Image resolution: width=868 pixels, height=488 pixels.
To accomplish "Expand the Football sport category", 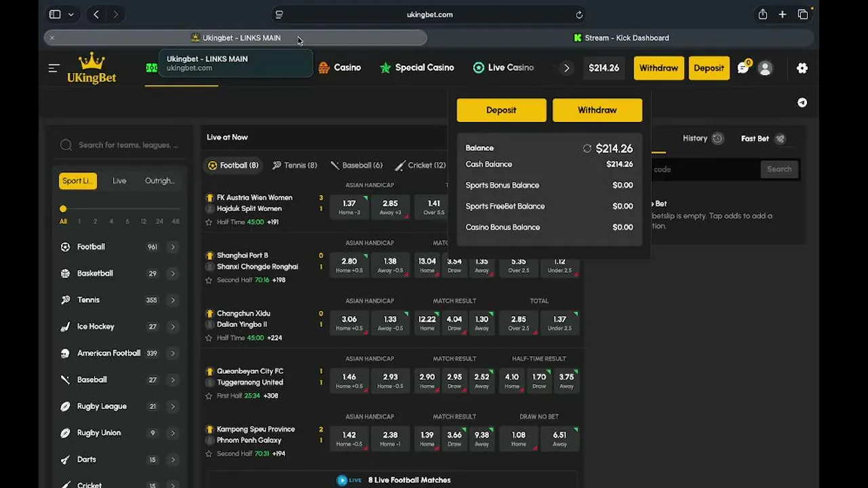I will click(x=173, y=247).
